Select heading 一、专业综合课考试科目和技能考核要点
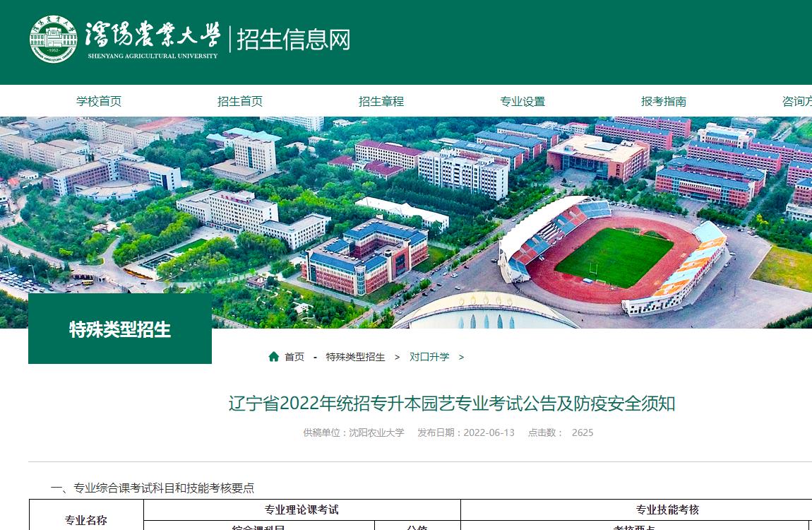 pos(153,488)
